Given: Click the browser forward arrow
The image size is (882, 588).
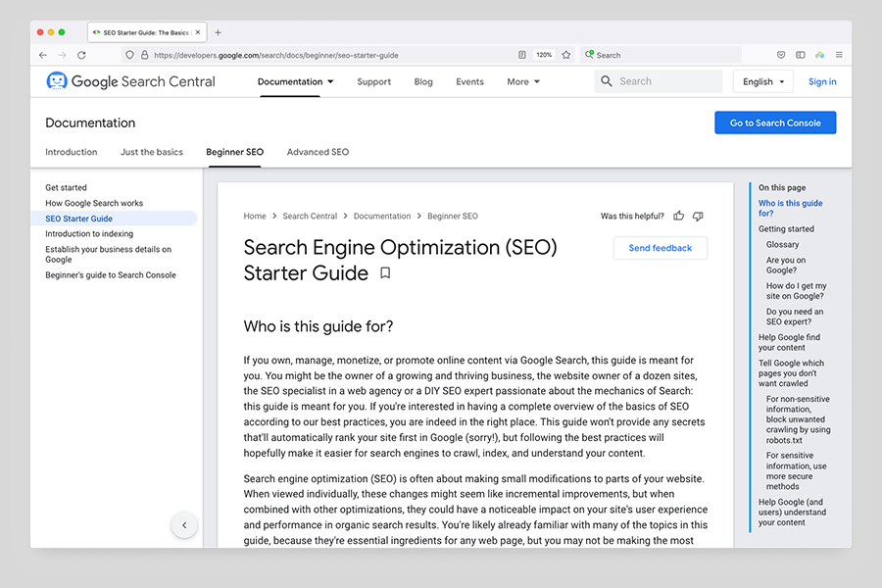Looking at the screenshot, I should pos(63,55).
